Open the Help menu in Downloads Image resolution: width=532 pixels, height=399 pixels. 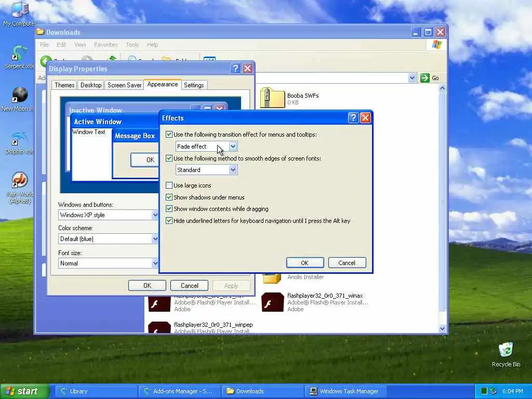pos(152,45)
